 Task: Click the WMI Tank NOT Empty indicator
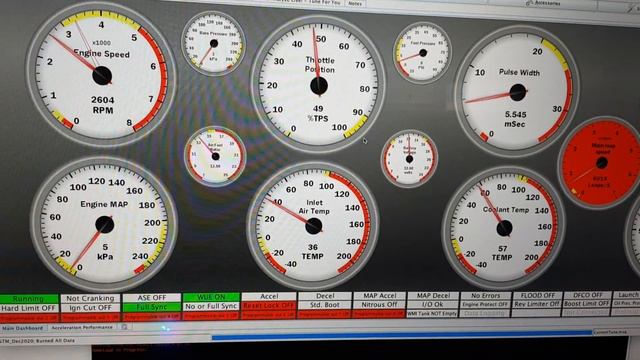click(x=433, y=313)
